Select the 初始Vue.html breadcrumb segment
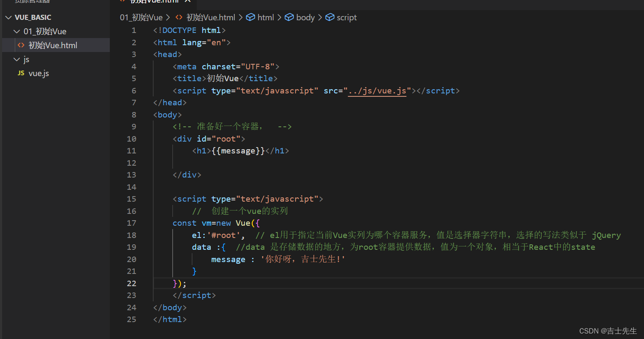This screenshot has height=339, width=644. coord(211,17)
